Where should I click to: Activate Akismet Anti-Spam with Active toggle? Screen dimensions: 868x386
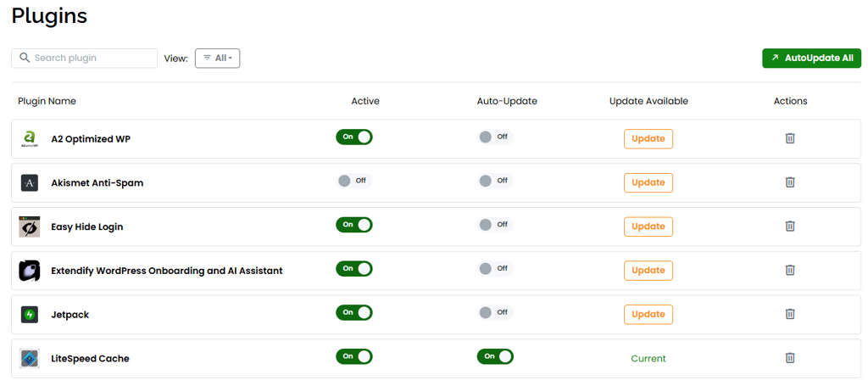(x=354, y=181)
